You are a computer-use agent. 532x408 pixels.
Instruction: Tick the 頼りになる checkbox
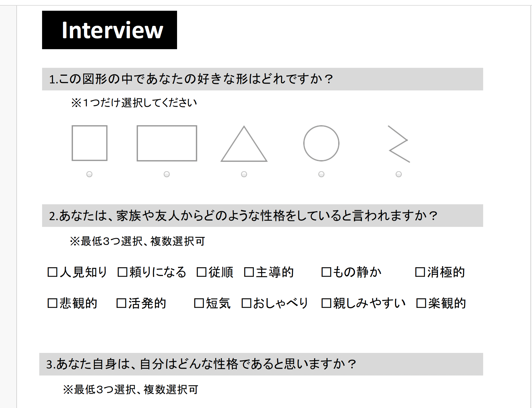[x=122, y=272]
